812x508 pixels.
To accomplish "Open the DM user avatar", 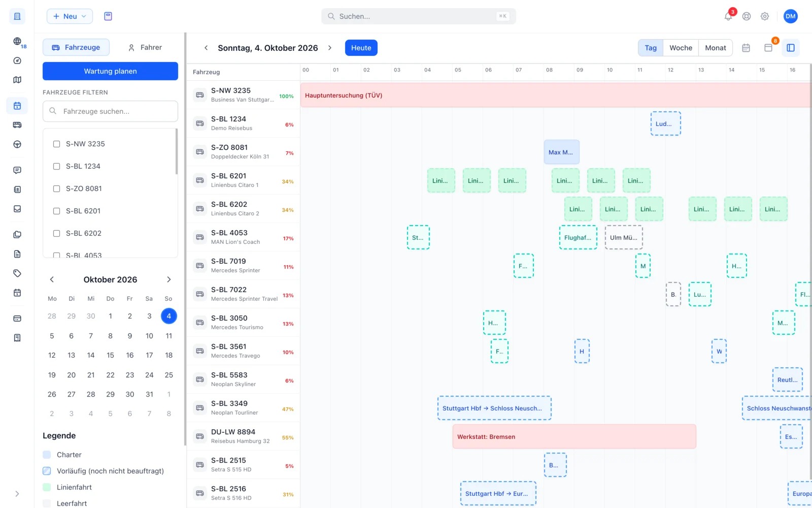I will tap(791, 16).
